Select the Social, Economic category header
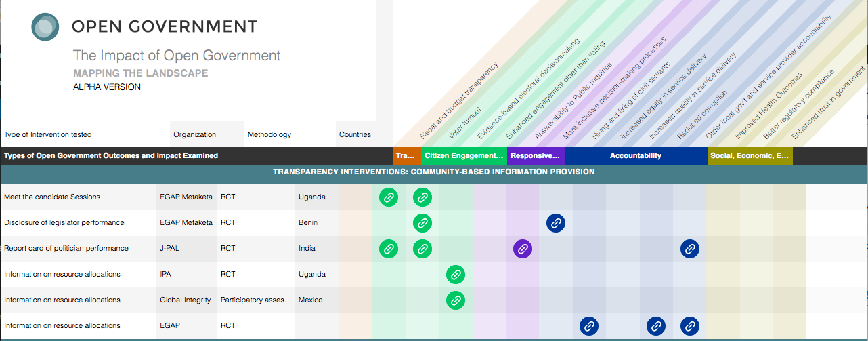868x341 pixels. pyautogui.click(x=750, y=156)
